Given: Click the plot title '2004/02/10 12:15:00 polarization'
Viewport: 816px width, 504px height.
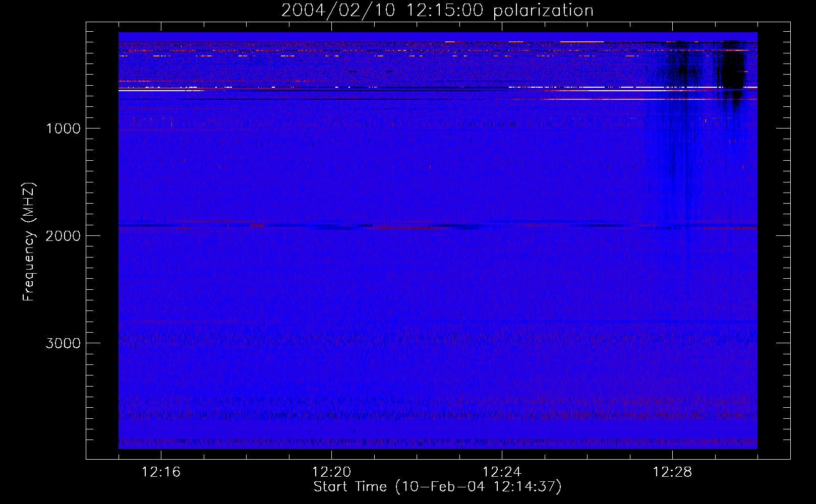Looking at the screenshot, I should [437, 11].
